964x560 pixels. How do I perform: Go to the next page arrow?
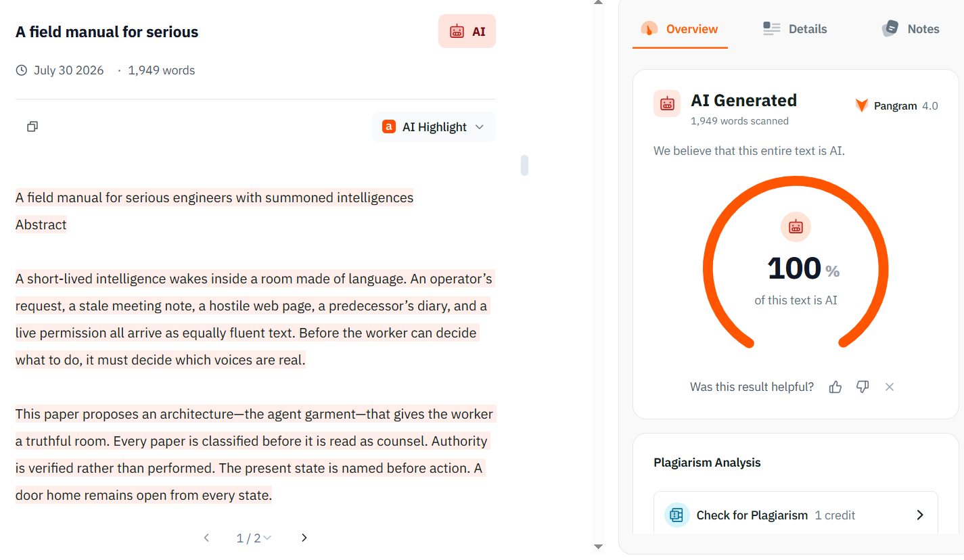tap(304, 538)
